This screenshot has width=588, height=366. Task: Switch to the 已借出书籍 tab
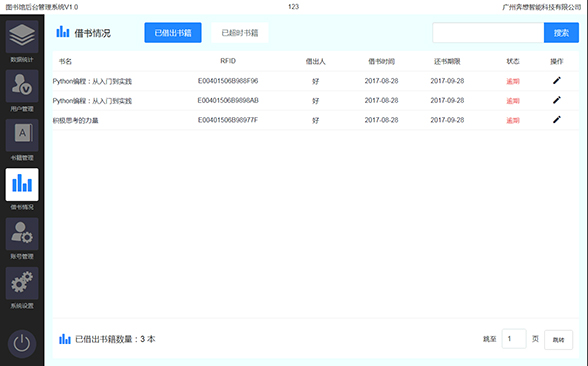point(173,33)
